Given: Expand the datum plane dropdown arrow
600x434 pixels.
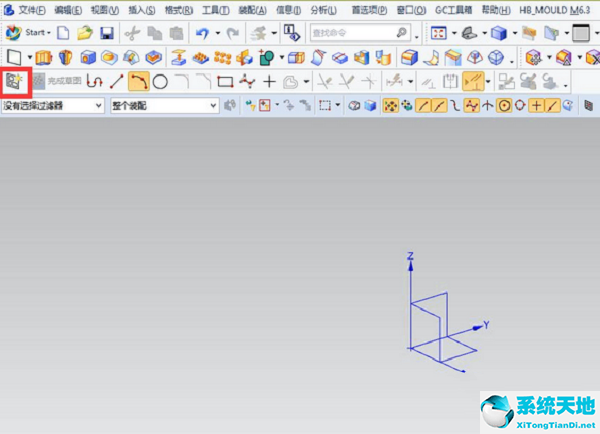Looking at the screenshot, I should tap(29, 58).
